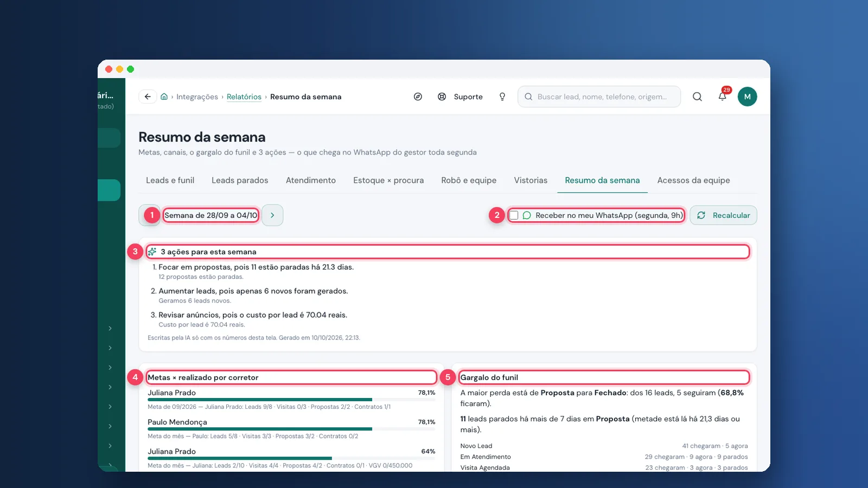868x488 pixels.
Task: Click the Paulo Mendonça name
Action: (177, 422)
